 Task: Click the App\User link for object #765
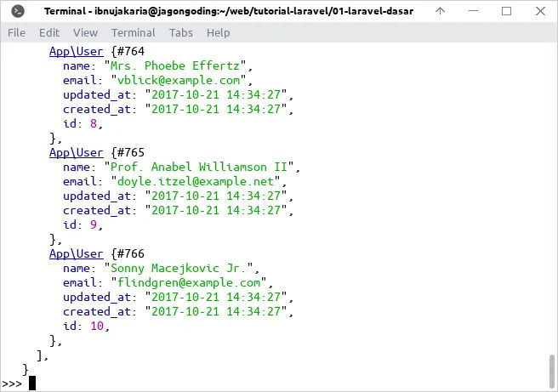[77, 152]
